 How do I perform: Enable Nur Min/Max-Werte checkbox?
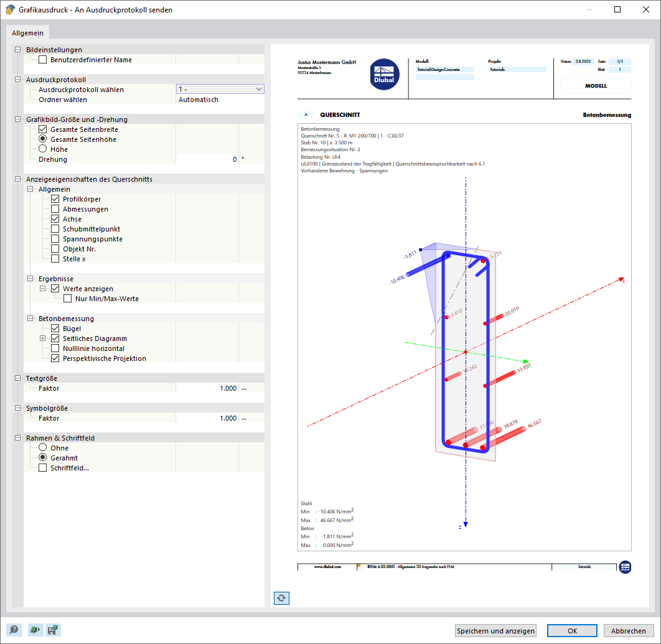[67, 299]
